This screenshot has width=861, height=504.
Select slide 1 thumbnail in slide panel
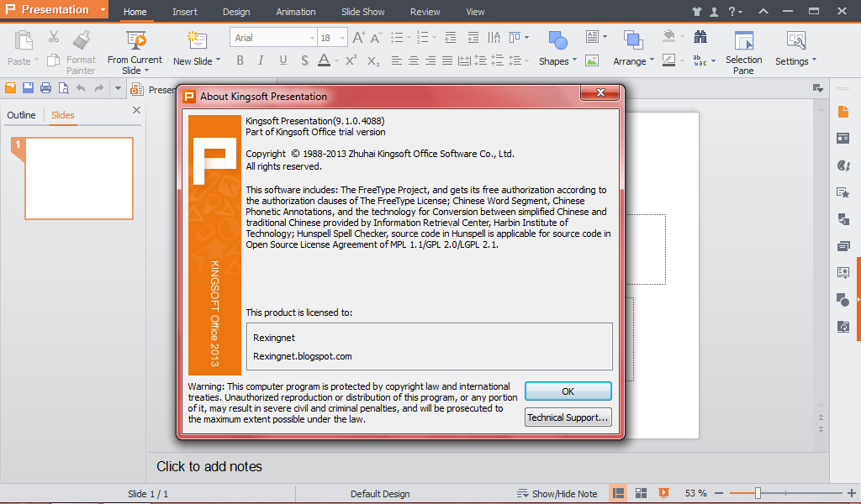pos(78,176)
